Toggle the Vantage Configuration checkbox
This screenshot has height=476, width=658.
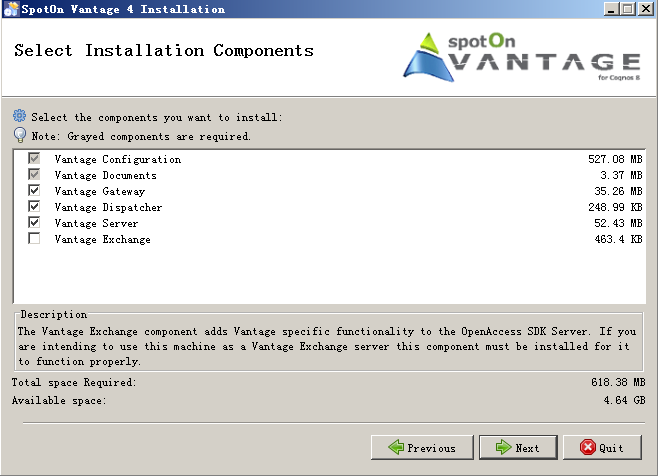(x=34, y=159)
